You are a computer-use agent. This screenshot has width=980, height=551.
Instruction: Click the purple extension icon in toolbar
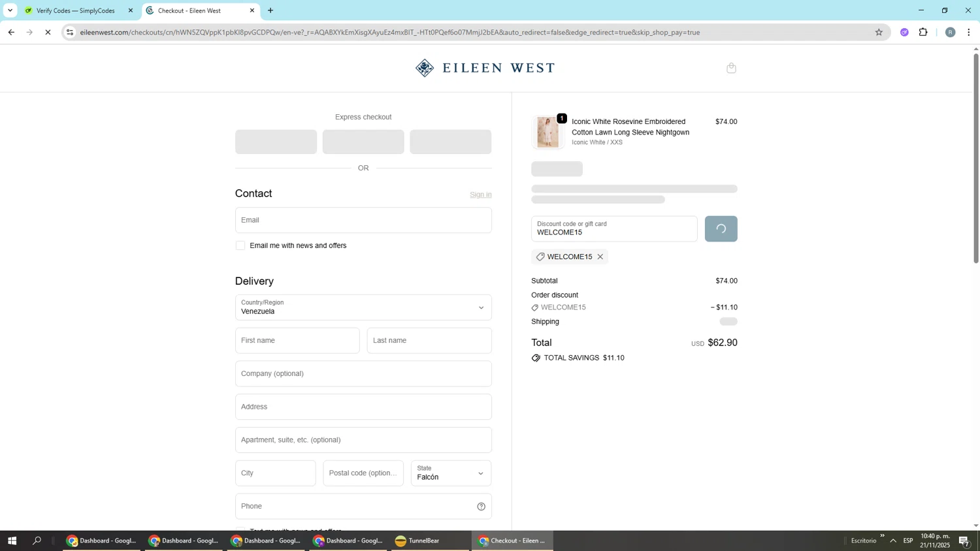[904, 32]
